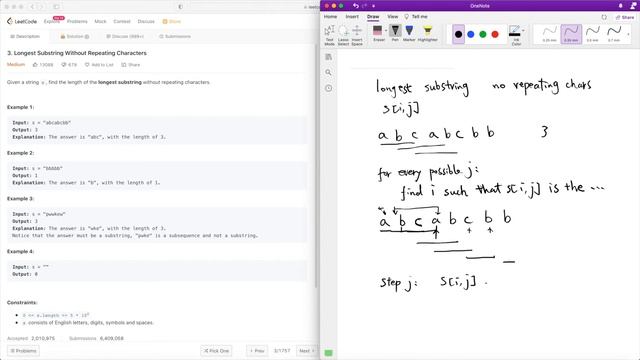This screenshot has width=640, height=360.
Task: Activate the Insert Space tool
Action: (357, 35)
